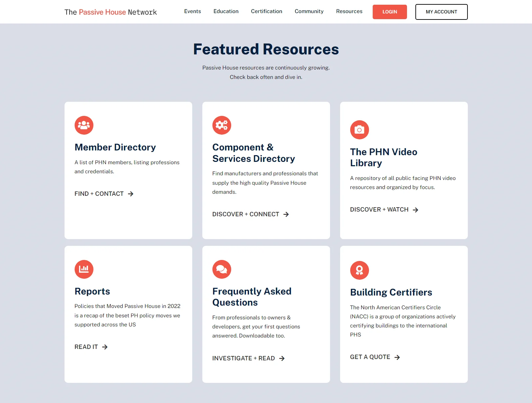Click the 'North American Certifiers Circle' description
Viewport: 532px width, 403px height.
403,321
